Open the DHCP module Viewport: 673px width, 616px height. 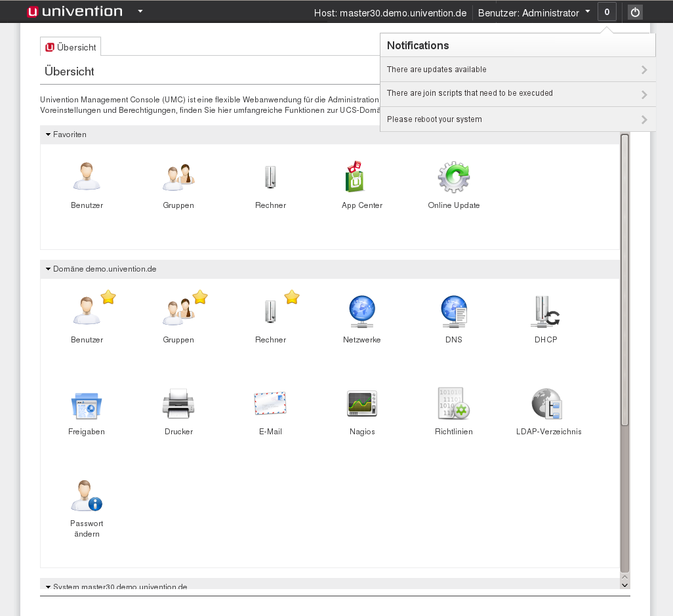pos(545,313)
